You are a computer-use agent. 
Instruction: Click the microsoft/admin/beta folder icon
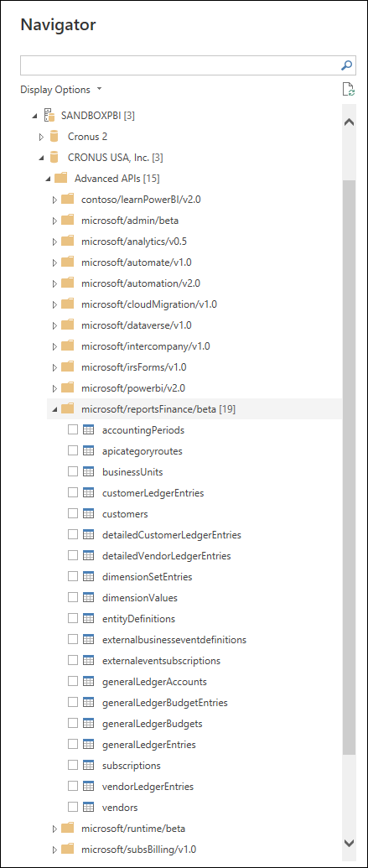tap(68, 221)
